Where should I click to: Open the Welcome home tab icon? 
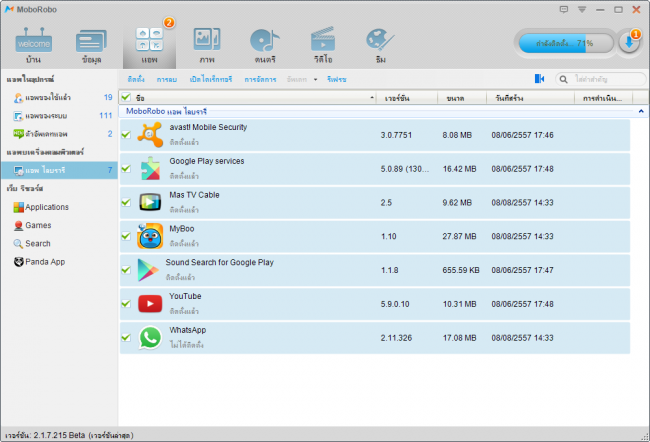[x=34, y=41]
